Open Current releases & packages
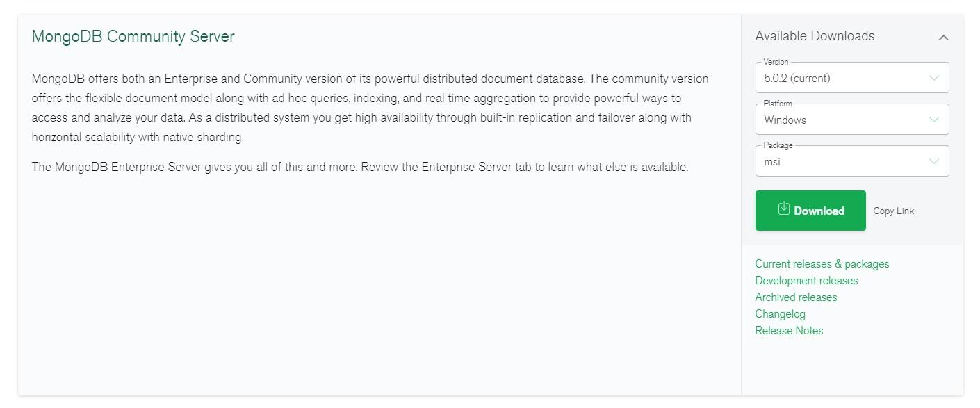The height and width of the screenshot is (408, 980). [x=822, y=263]
